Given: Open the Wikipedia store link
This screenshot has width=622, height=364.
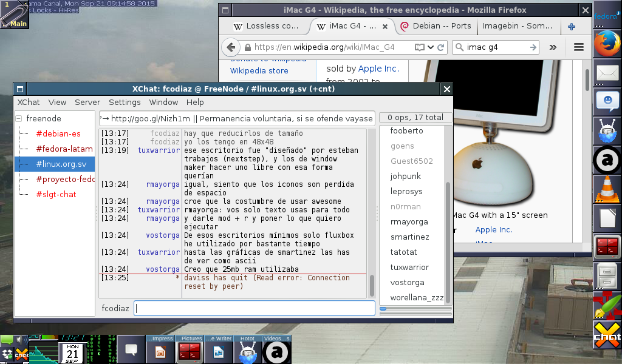Looking at the screenshot, I should pos(259,71).
